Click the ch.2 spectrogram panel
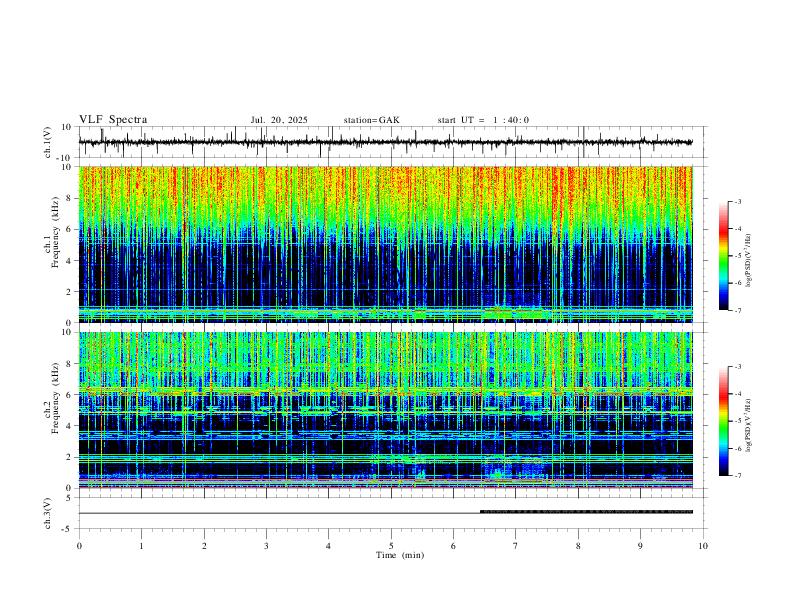The image size is (792, 612). (385, 410)
